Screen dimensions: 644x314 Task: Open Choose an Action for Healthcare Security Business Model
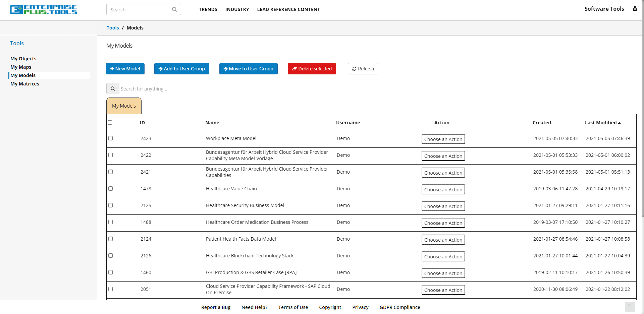pos(443,206)
